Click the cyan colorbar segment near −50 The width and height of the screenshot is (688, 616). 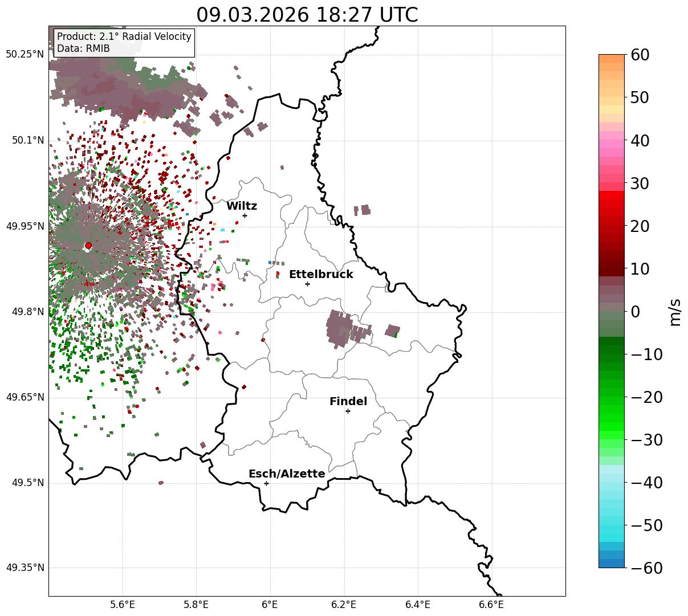(612, 529)
